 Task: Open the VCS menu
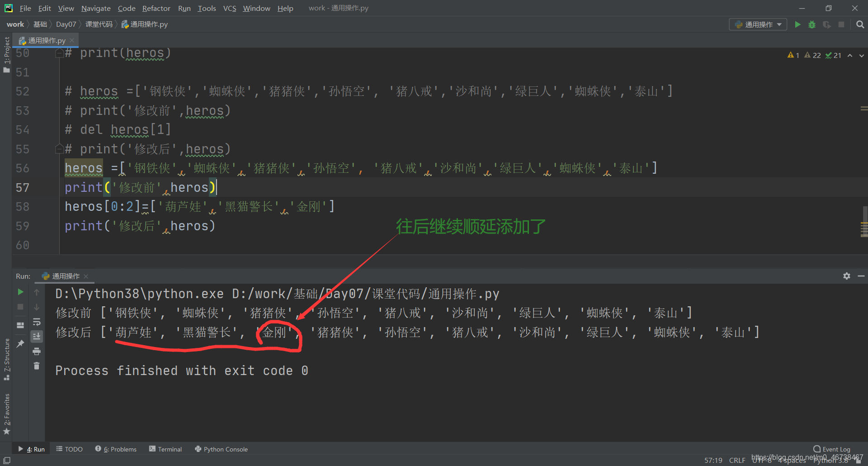(230, 8)
